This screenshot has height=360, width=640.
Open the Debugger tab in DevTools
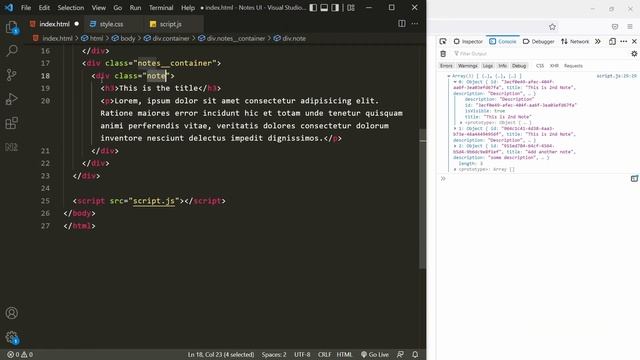(x=538, y=41)
